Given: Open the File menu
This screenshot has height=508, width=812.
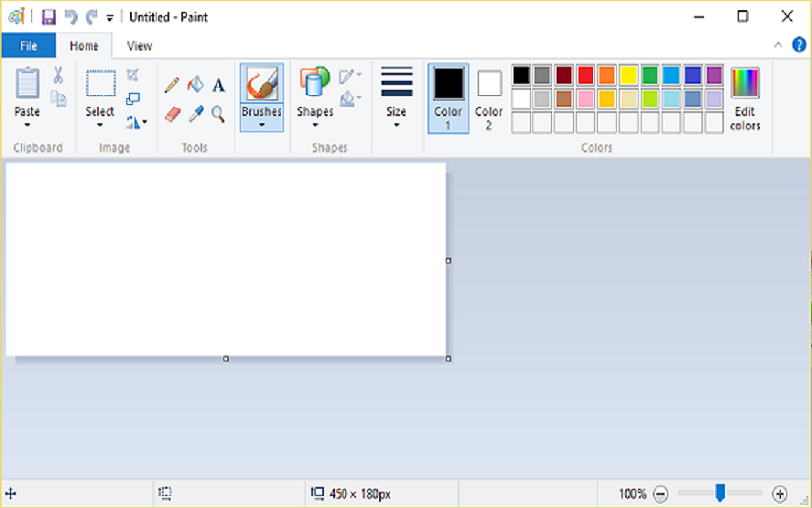Looking at the screenshot, I should coord(29,46).
